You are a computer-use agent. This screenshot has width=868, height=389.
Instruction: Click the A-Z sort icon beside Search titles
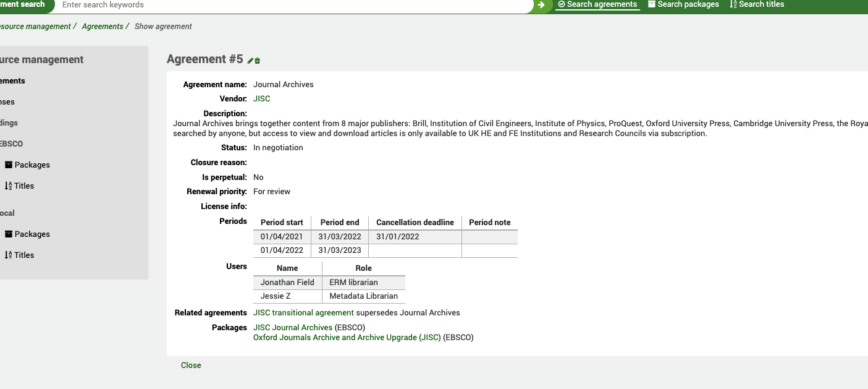coord(735,4)
